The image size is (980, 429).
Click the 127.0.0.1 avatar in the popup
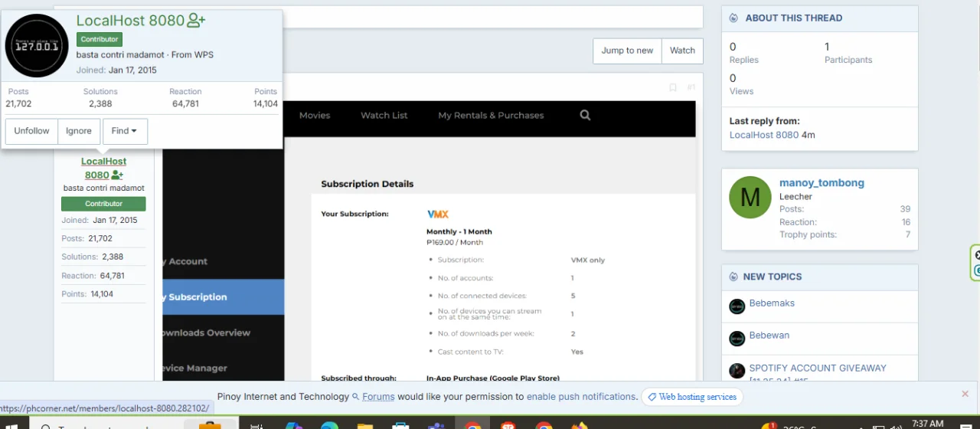pyautogui.click(x=37, y=45)
